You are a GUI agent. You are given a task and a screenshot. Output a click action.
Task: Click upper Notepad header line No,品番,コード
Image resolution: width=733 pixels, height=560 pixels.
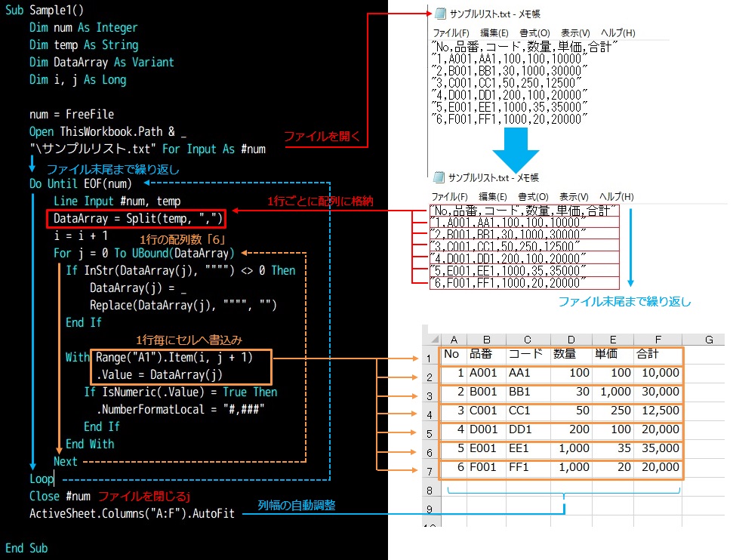525,47
